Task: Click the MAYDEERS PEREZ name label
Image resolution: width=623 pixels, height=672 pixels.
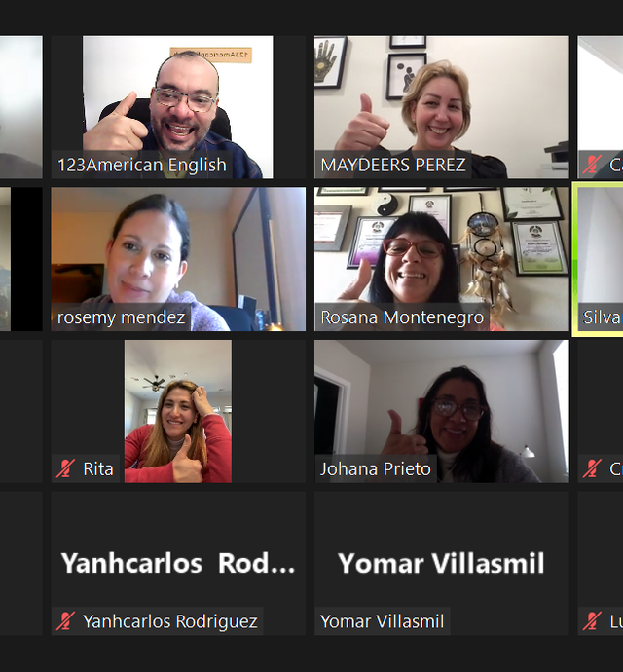Action: click(x=393, y=165)
